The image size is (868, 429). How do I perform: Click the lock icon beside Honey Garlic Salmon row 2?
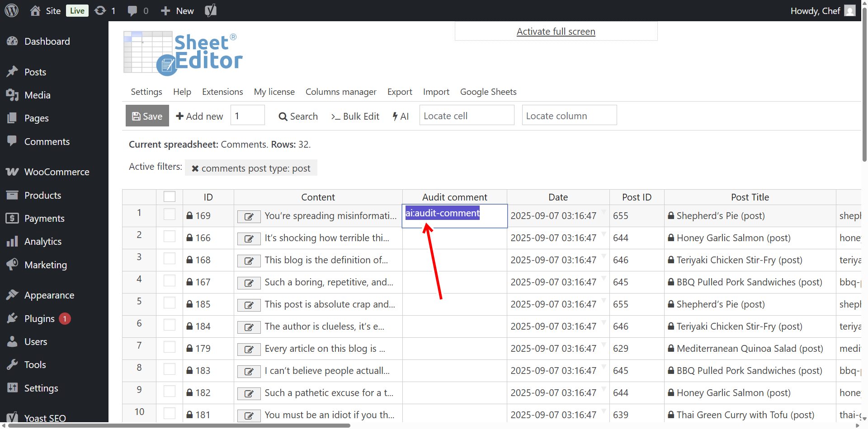pos(671,238)
